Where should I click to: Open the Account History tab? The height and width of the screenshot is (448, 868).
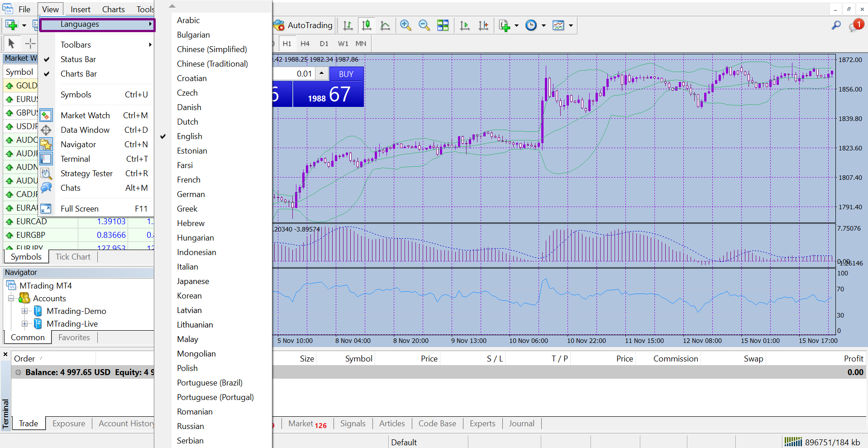(x=126, y=424)
